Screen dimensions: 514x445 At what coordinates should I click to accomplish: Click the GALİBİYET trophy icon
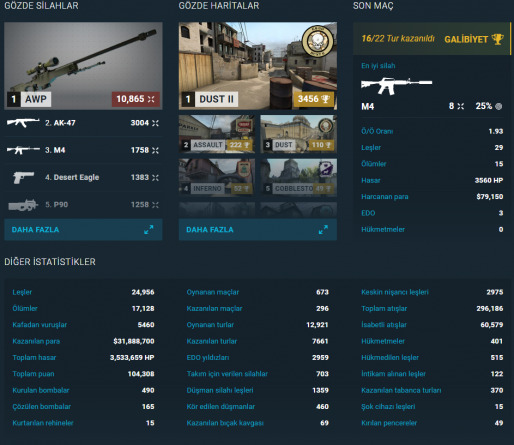point(498,39)
